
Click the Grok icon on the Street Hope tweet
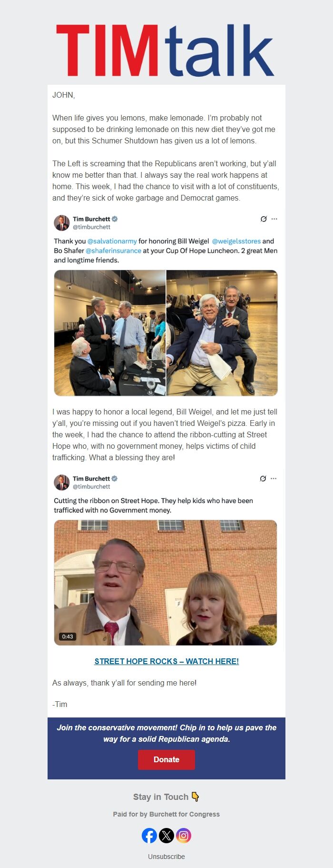coord(263,479)
